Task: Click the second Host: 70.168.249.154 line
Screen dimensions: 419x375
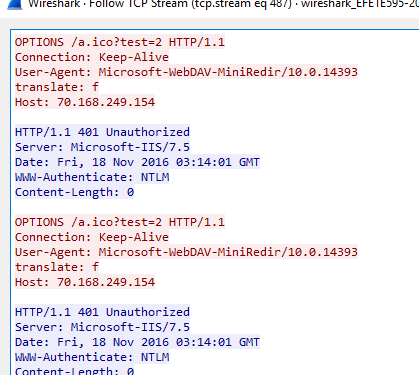Action: tap(85, 282)
